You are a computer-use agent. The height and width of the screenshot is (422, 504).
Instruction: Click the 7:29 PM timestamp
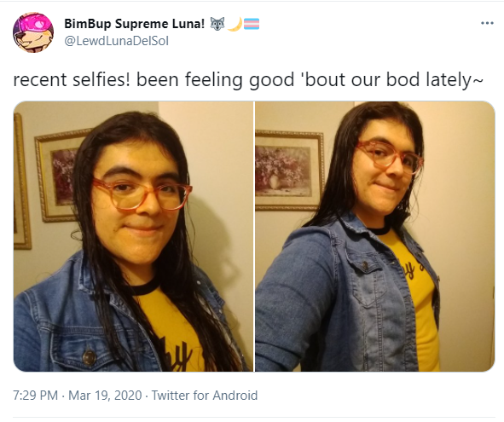[35, 396]
